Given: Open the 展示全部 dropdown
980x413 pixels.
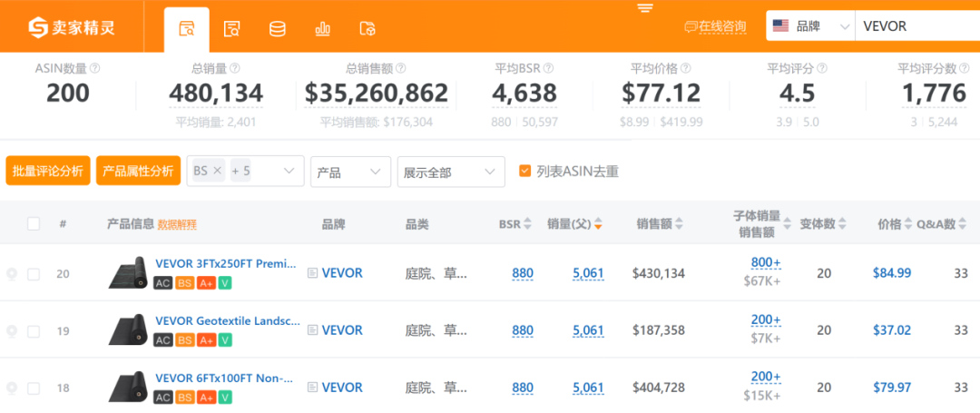Looking at the screenshot, I should 451,172.
